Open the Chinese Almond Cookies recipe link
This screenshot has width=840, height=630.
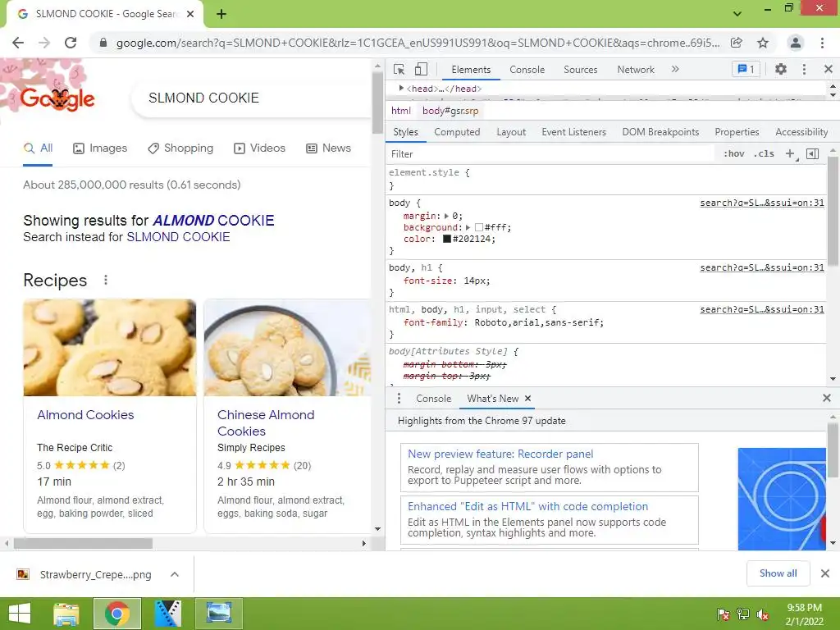tap(266, 422)
